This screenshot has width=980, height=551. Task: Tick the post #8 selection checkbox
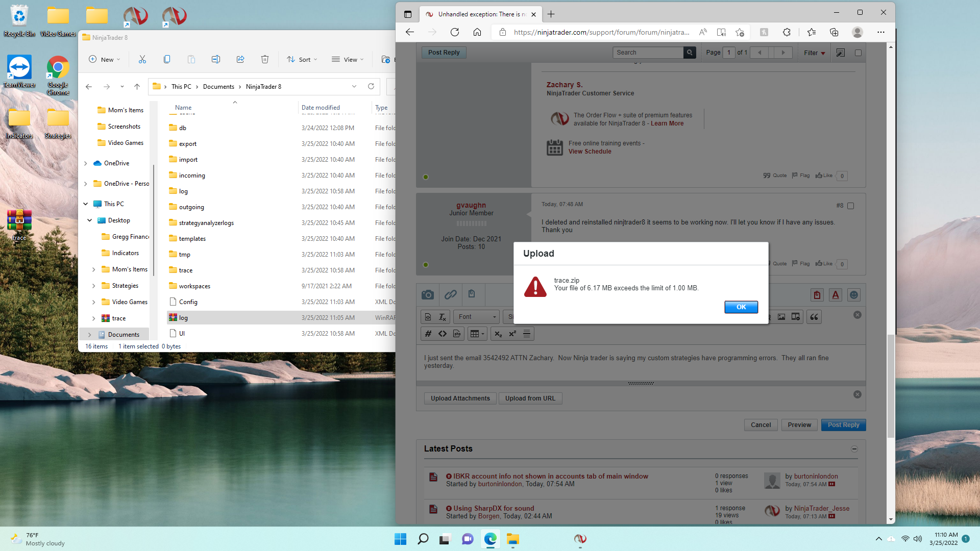[x=850, y=206]
